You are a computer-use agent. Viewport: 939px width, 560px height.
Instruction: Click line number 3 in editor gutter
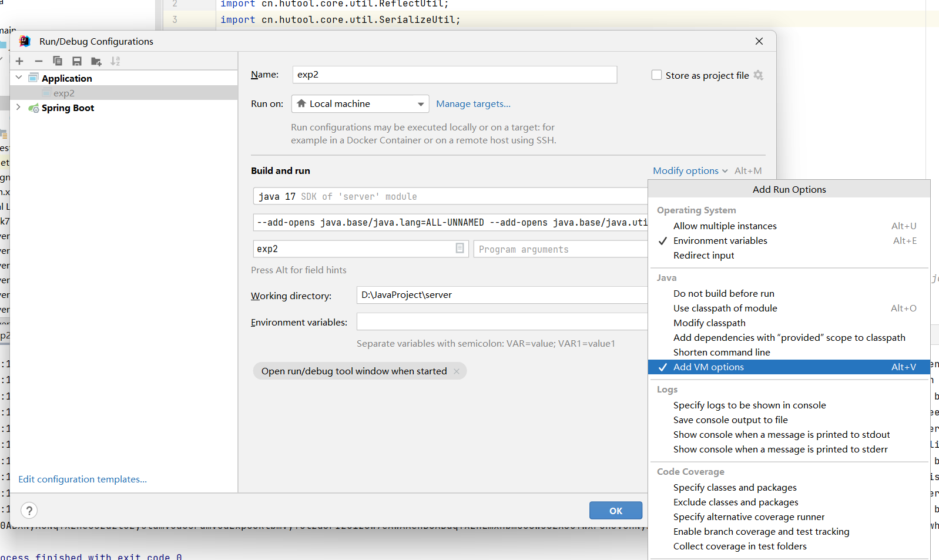coord(175,19)
